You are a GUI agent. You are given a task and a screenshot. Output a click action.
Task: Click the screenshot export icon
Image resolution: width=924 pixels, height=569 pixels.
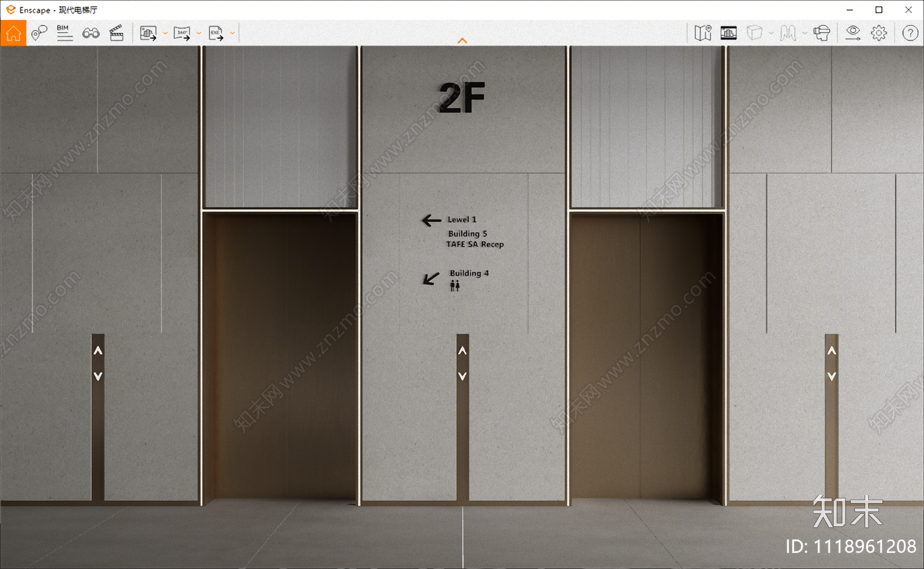148,33
